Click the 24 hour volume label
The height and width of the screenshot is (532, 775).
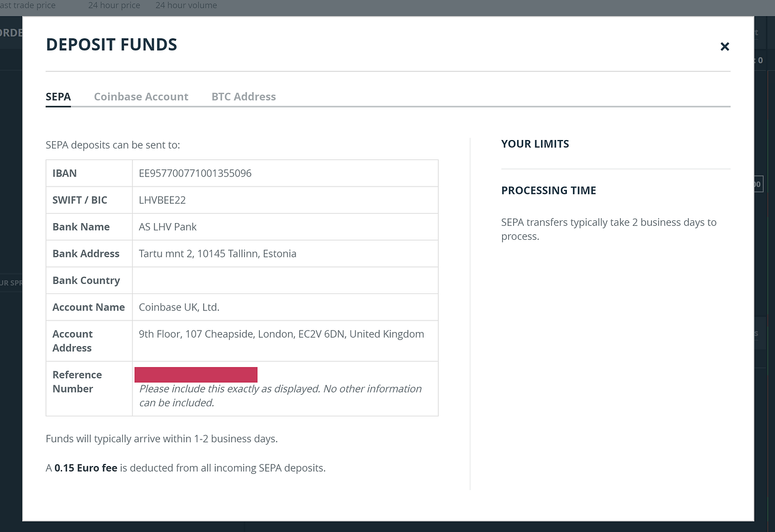pyautogui.click(x=186, y=6)
